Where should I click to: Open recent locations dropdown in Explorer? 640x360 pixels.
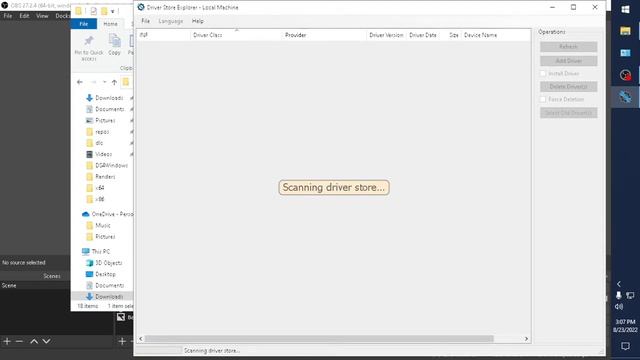[x=104, y=82]
